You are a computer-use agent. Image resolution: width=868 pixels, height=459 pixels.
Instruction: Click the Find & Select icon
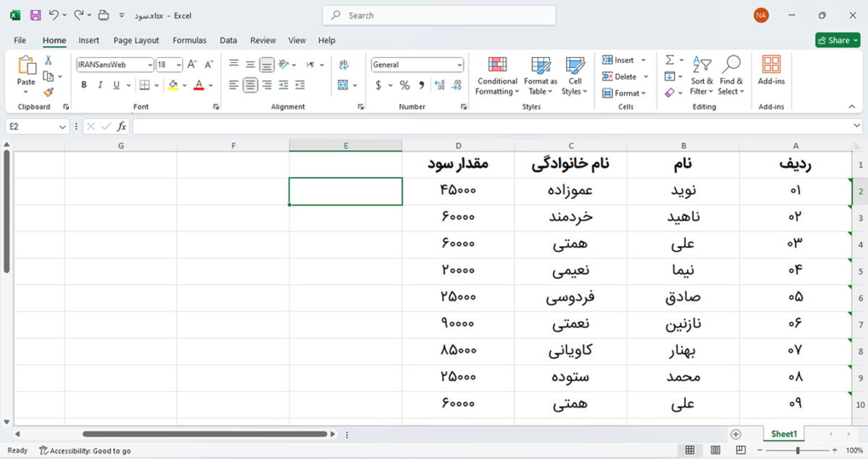coord(731,76)
